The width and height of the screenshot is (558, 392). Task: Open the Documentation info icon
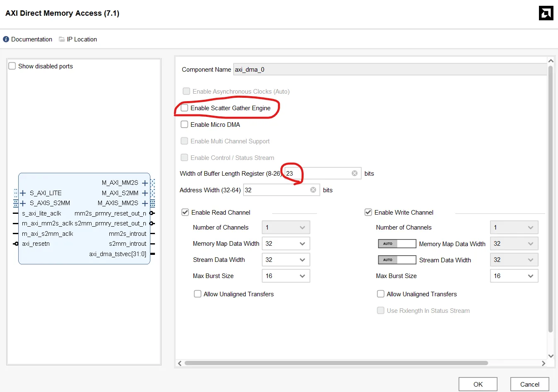[6, 39]
